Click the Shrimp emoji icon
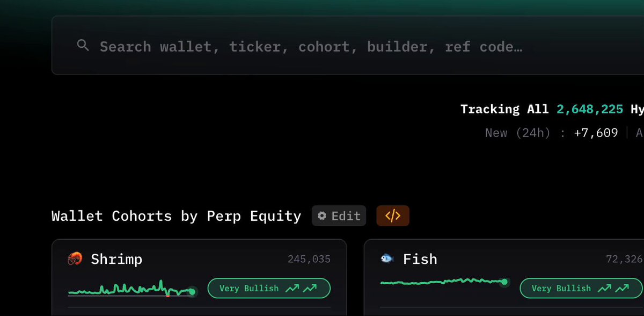The height and width of the screenshot is (316, 644). tap(75, 259)
